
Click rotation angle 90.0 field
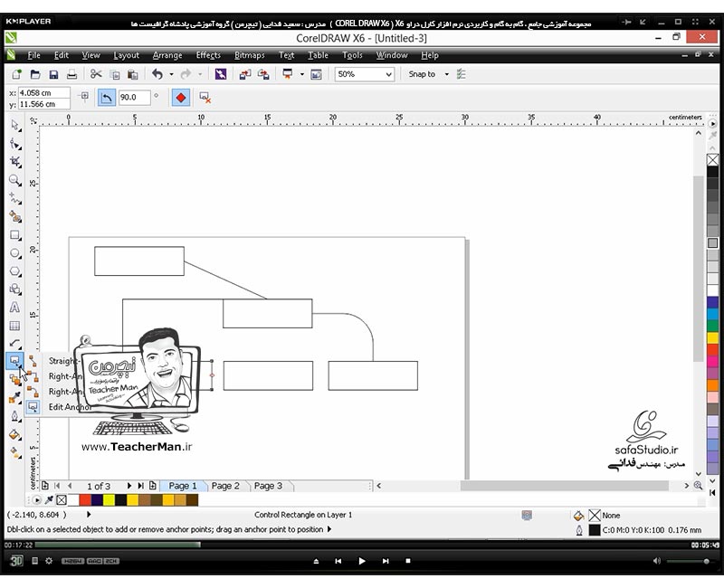click(x=134, y=98)
